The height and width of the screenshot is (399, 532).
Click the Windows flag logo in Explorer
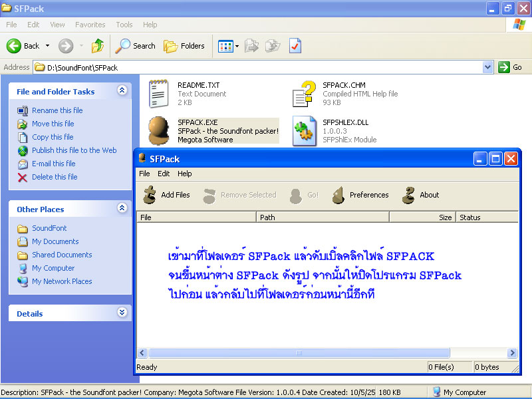tap(519, 25)
